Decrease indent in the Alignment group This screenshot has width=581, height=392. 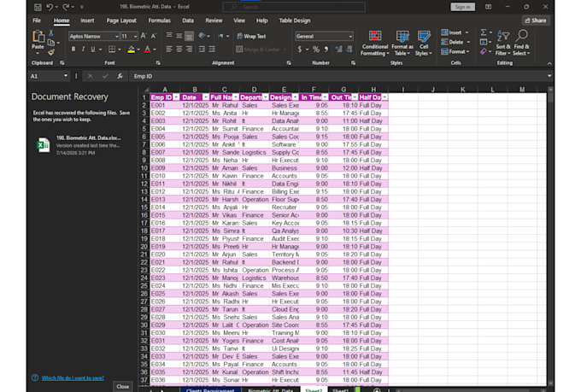[x=202, y=49]
